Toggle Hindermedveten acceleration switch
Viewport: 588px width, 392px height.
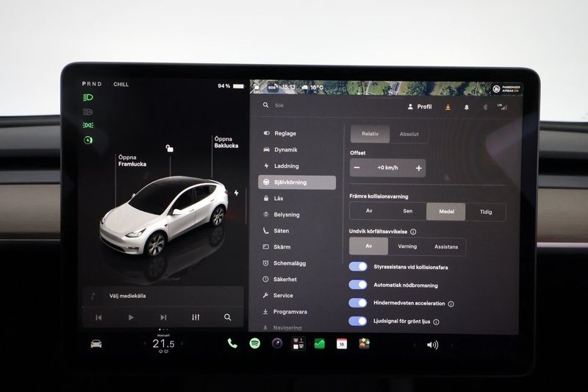coord(358,303)
